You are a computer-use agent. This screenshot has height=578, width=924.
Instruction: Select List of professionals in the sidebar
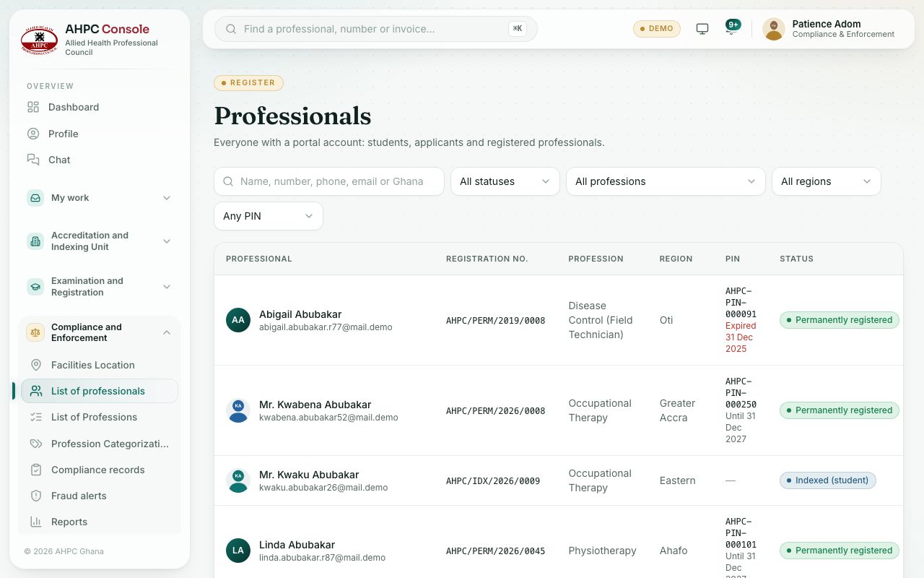point(100,391)
